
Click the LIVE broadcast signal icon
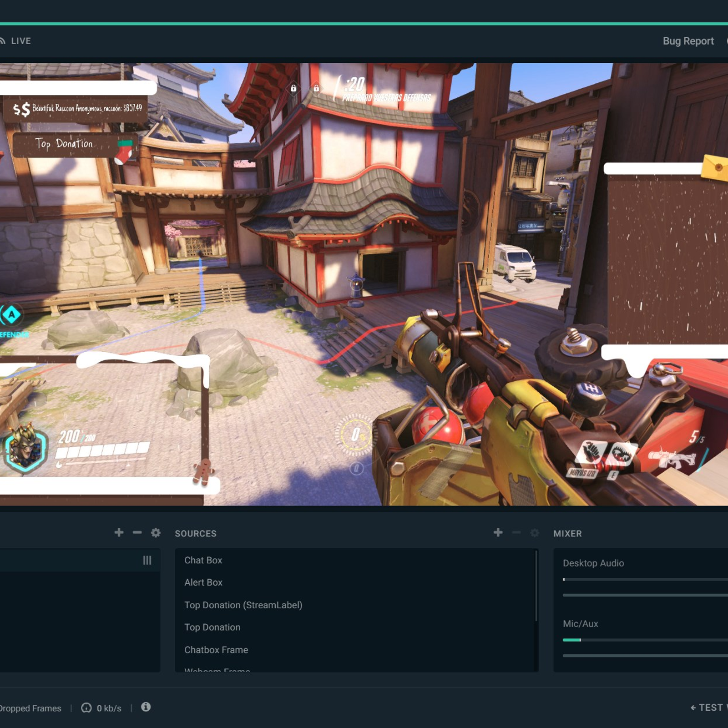click(x=2, y=41)
